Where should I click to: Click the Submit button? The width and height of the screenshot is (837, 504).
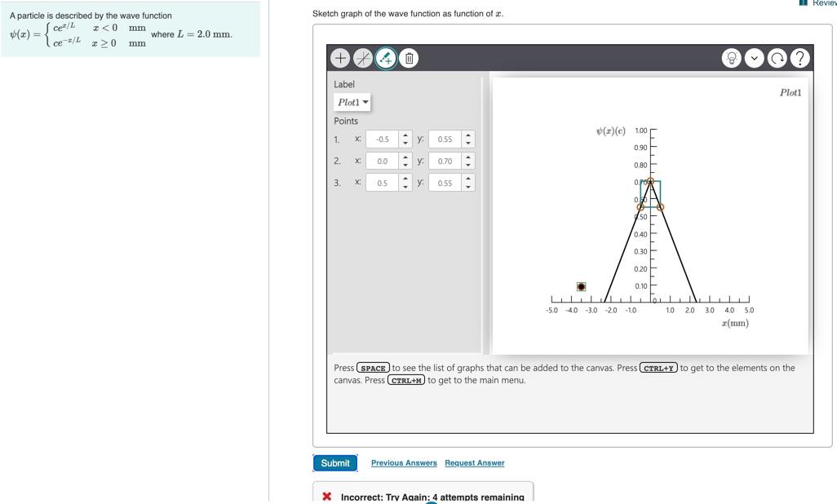(335, 463)
